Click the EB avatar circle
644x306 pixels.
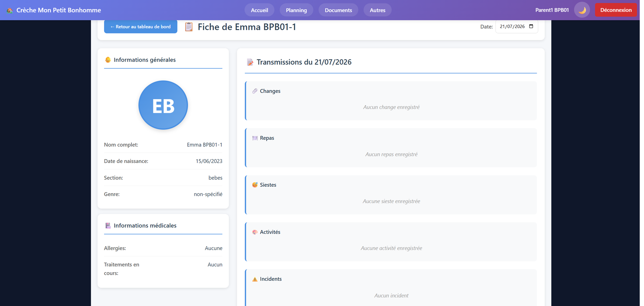pos(163,105)
